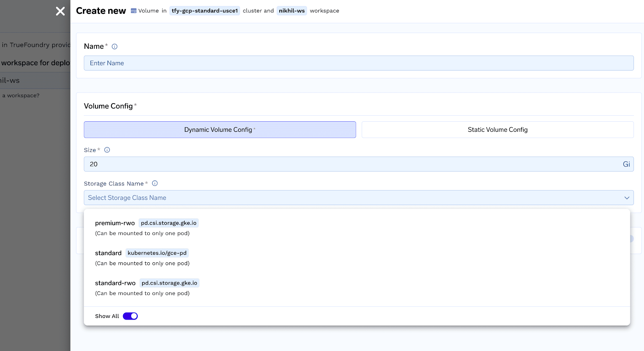Focus the Enter Name input field
The height and width of the screenshot is (351, 644).
pos(359,63)
